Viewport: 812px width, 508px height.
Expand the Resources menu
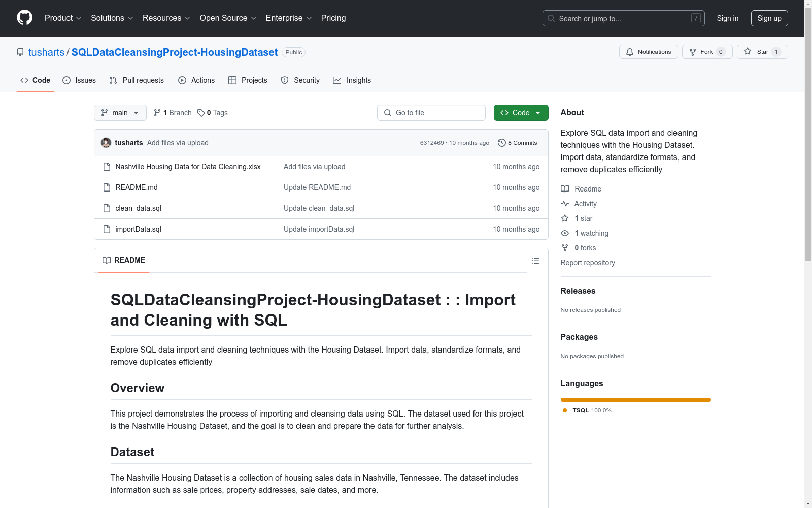(166, 18)
